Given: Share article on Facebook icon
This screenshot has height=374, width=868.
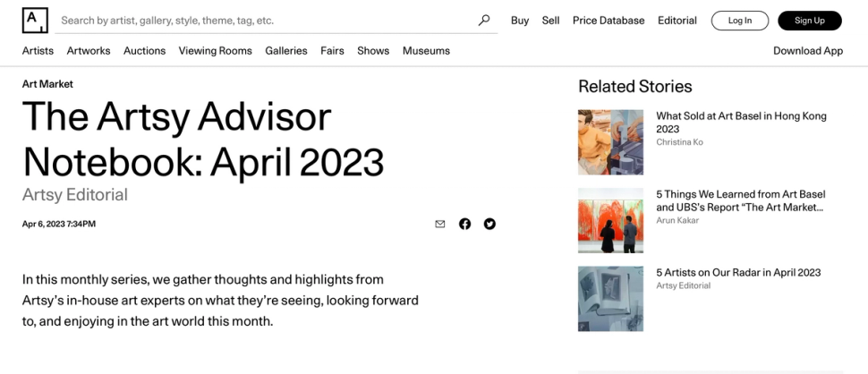Looking at the screenshot, I should [x=465, y=224].
